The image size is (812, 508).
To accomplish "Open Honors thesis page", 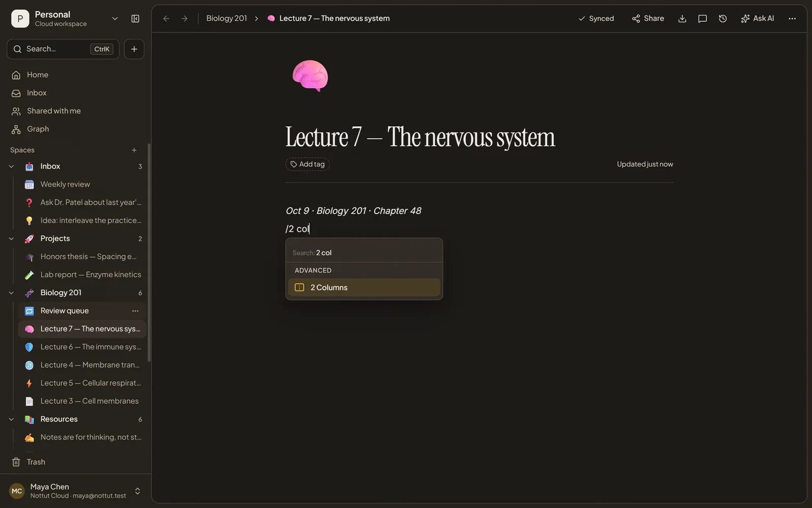I will pos(82,257).
